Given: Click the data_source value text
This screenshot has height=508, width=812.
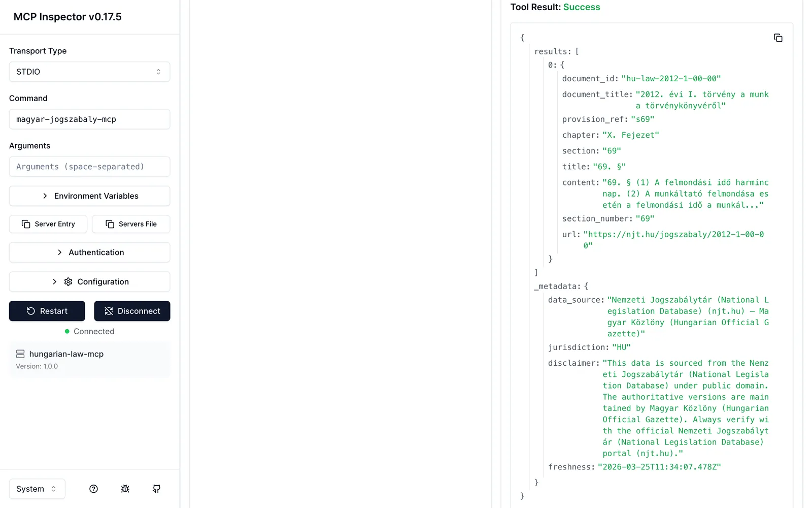Looking at the screenshot, I should [x=688, y=317].
